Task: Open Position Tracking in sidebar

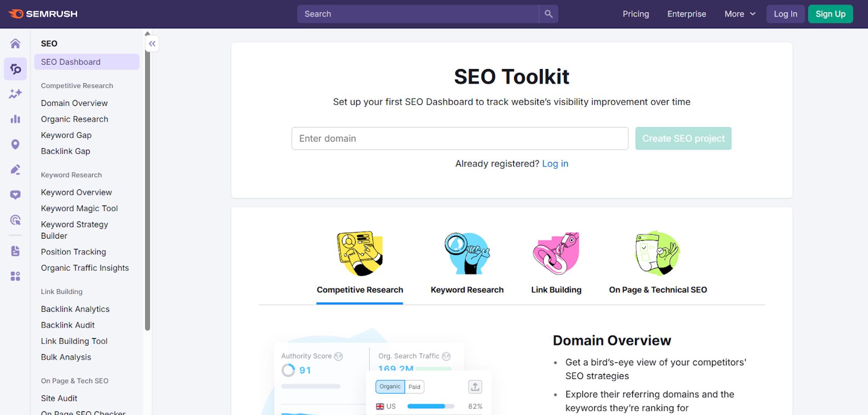Action: click(73, 252)
